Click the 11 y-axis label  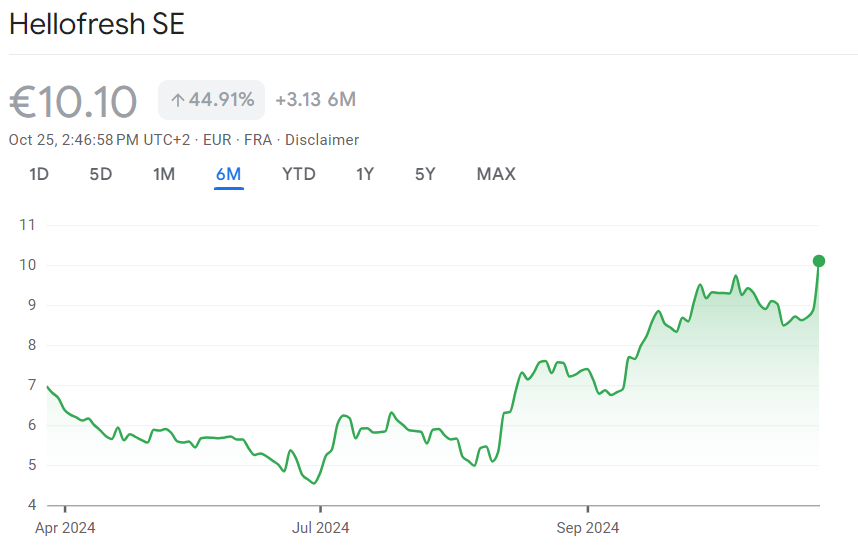click(x=27, y=225)
